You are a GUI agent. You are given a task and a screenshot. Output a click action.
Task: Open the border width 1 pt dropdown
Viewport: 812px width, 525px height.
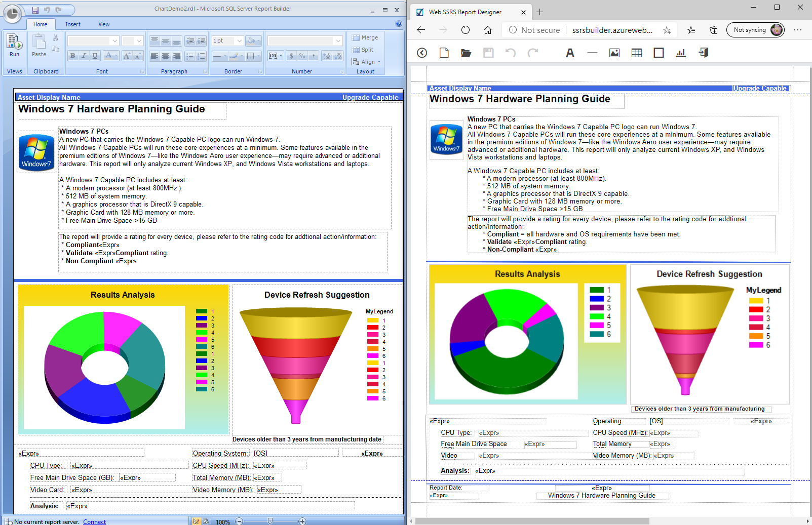click(x=239, y=41)
